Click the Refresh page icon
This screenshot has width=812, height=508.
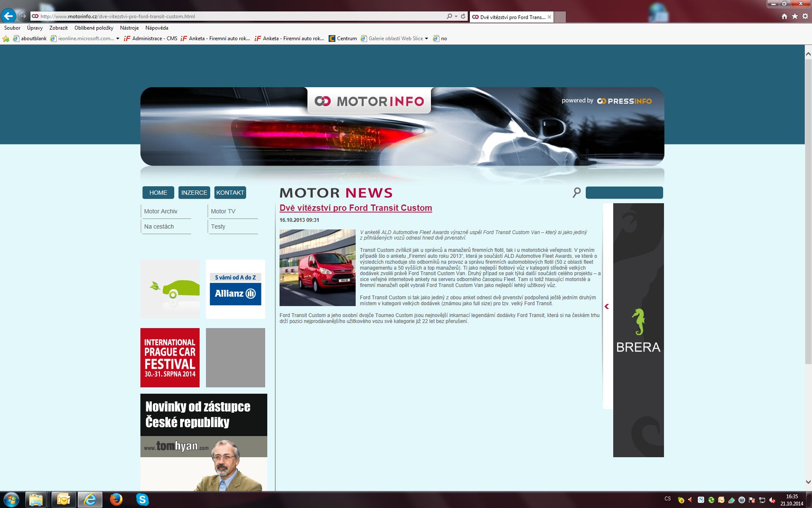point(463,16)
